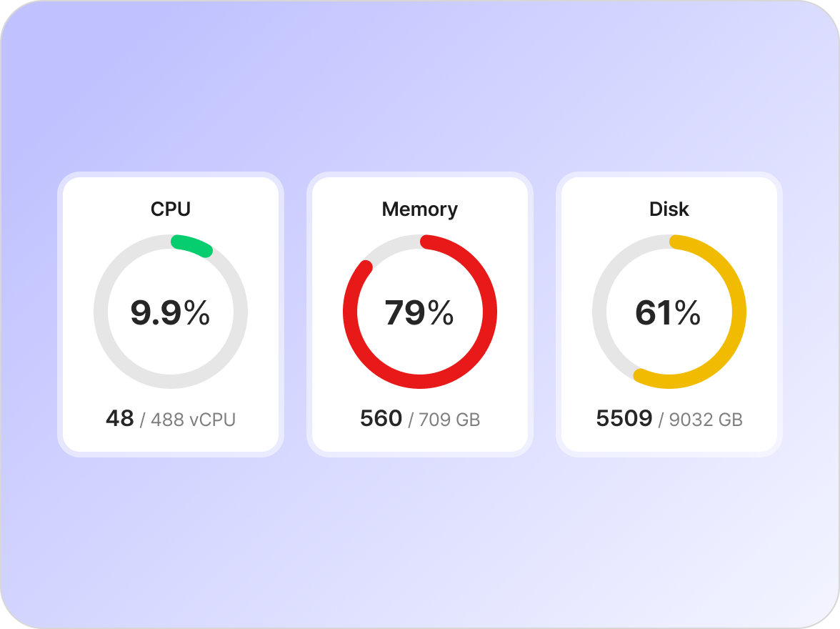The width and height of the screenshot is (840, 629).
Task: Click the gray unused portion of Disk ring
Action: point(600,312)
